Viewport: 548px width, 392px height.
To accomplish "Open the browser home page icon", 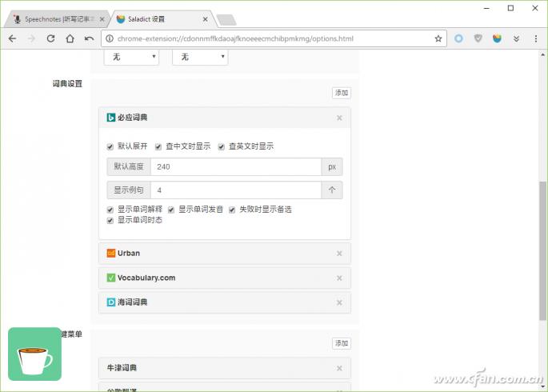I will tap(70, 38).
